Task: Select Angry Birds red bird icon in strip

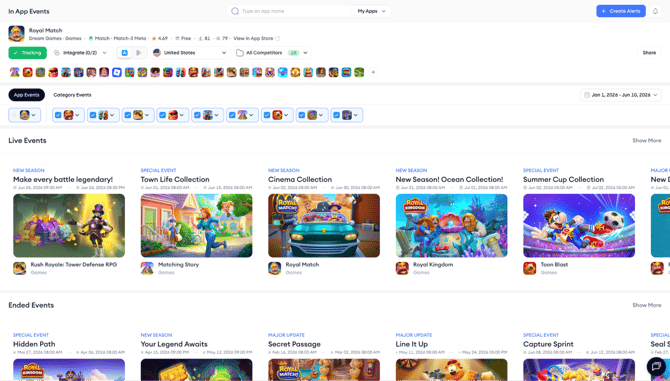Action: click(x=53, y=72)
